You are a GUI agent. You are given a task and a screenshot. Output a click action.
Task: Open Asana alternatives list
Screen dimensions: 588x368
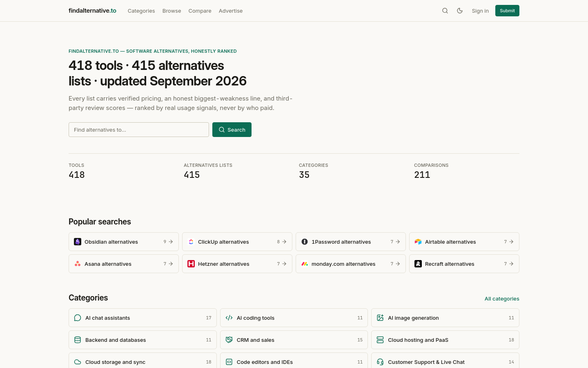[124, 264]
